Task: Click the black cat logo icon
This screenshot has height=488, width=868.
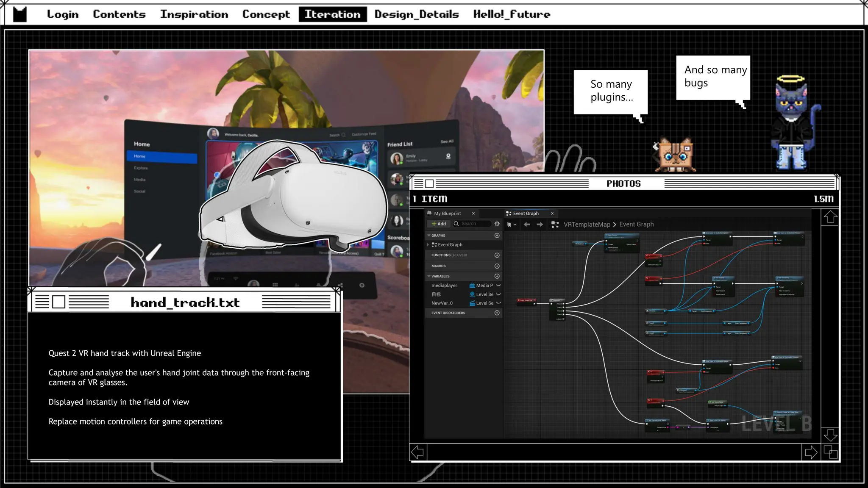Action: [x=19, y=14]
